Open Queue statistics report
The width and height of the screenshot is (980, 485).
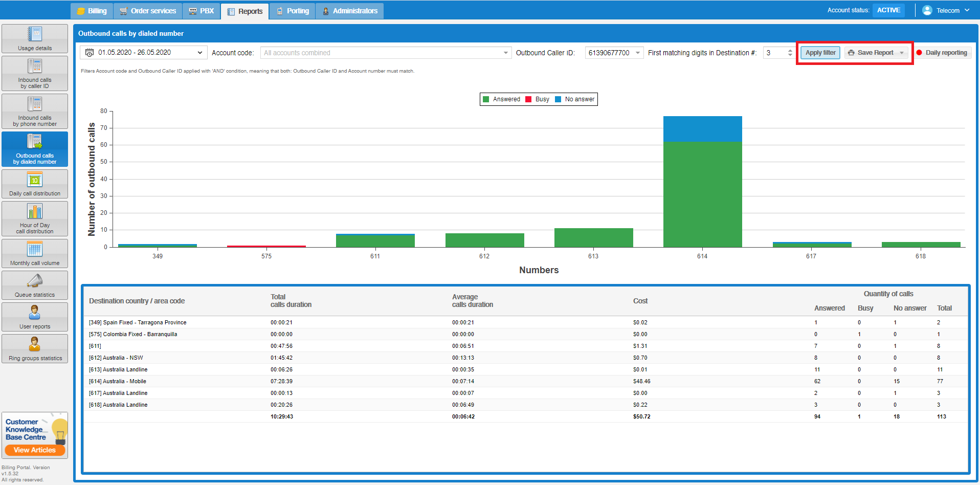35,285
